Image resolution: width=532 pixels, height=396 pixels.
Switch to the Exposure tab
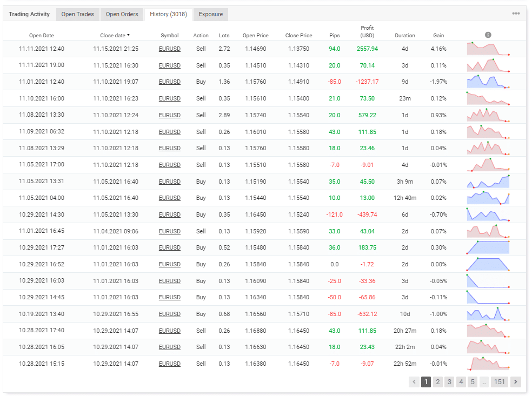pos(210,15)
